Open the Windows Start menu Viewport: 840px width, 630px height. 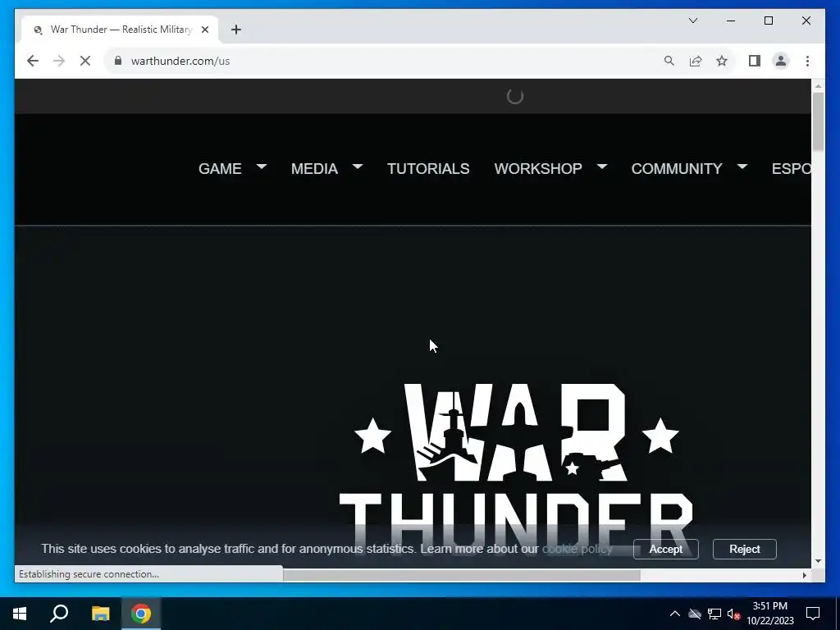[x=20, y=614]
